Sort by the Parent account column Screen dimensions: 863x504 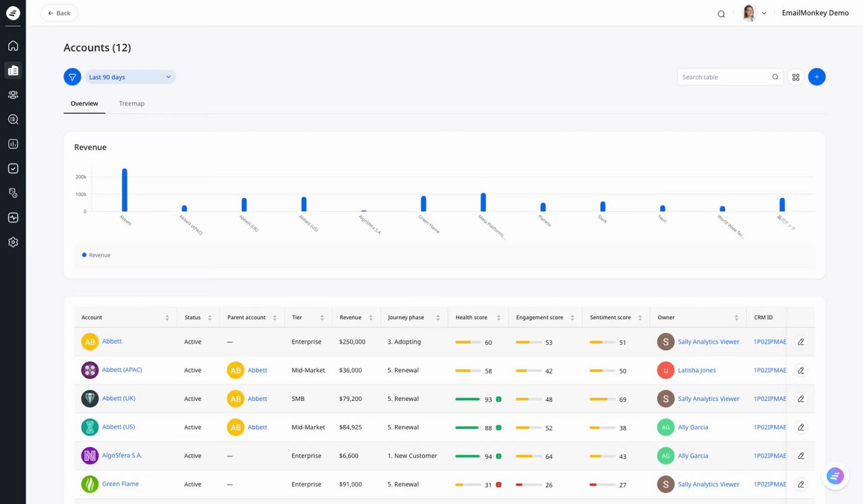pos(274,317)
